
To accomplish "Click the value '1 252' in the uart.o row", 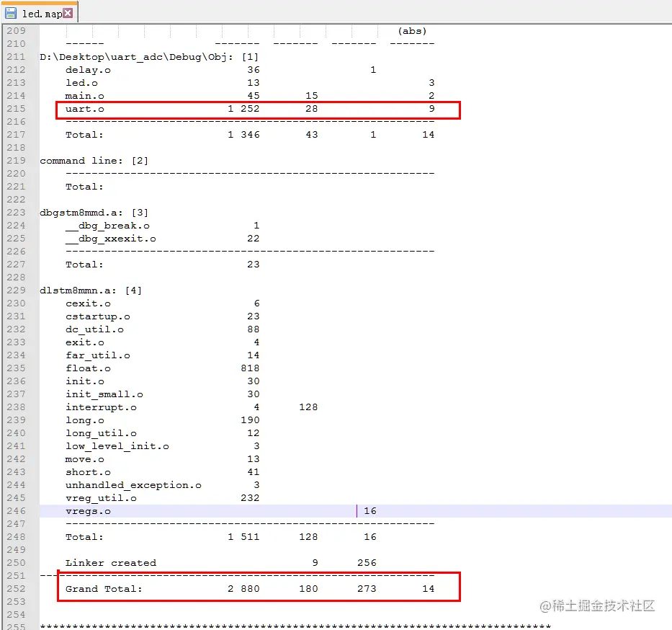I will pos(243,109).
